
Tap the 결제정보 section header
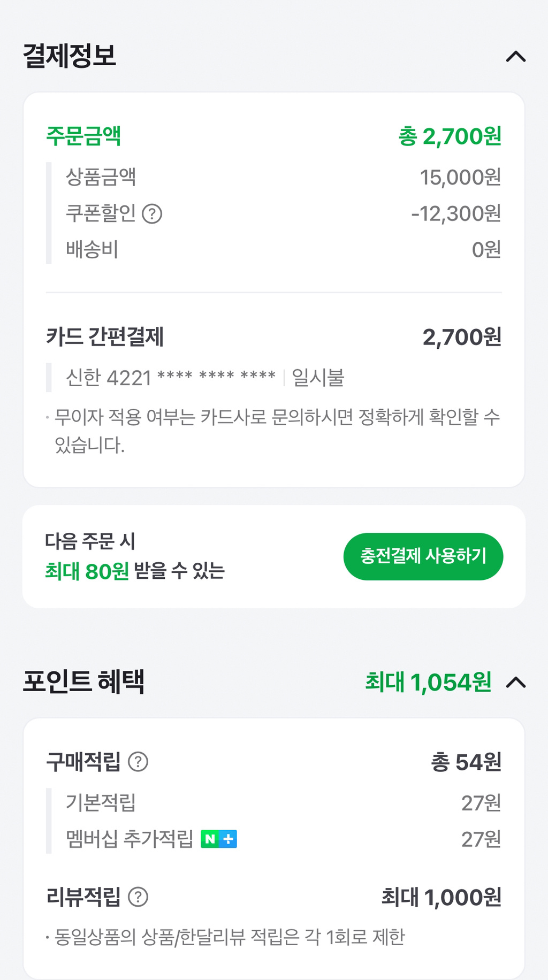(70, 56)
